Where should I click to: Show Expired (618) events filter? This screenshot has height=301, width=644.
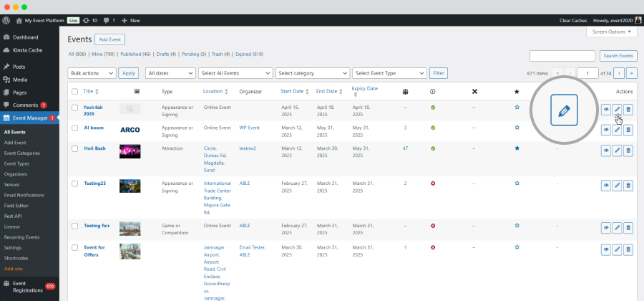tap(249, 54)
